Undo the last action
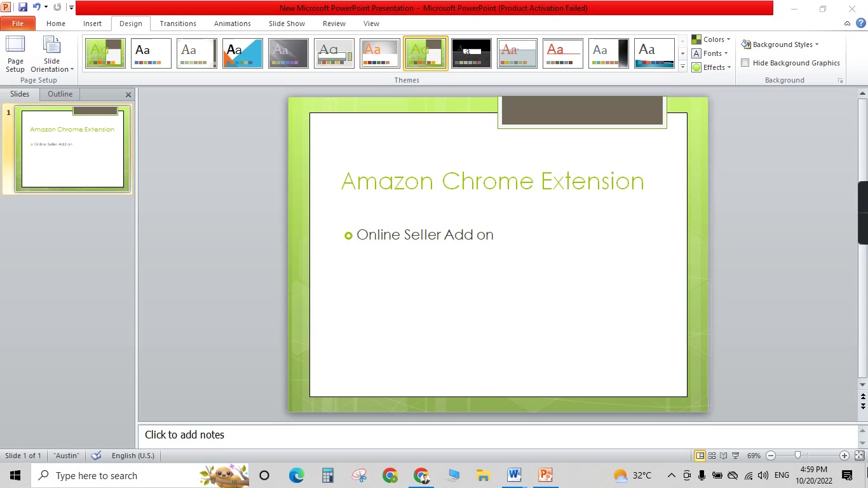 point(37,8)
